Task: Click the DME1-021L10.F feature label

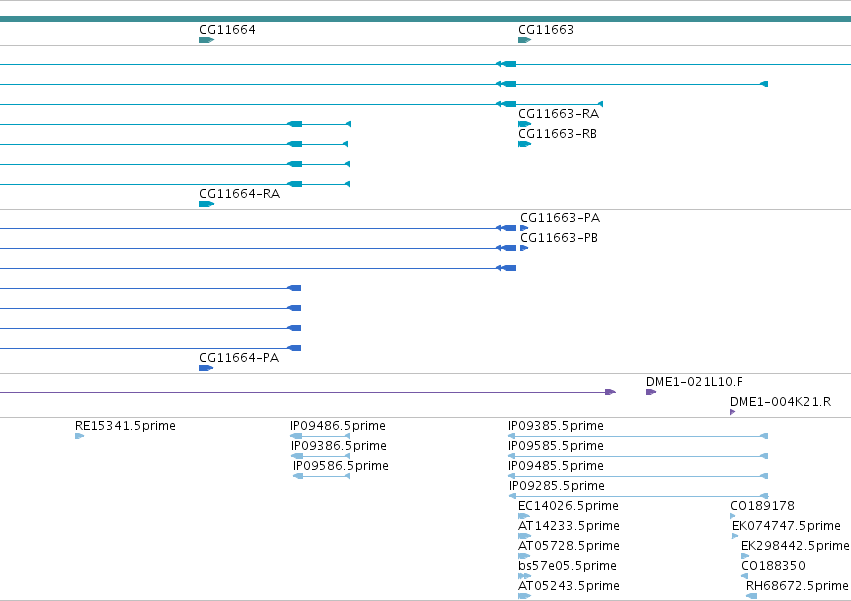Action: point(694,382)
